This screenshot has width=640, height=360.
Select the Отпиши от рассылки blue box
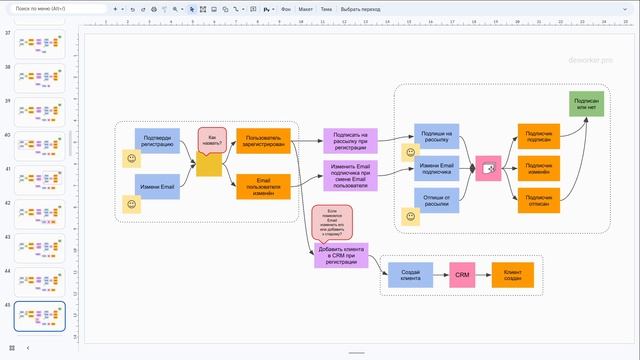pyautogui.click(x=436, y=200)
